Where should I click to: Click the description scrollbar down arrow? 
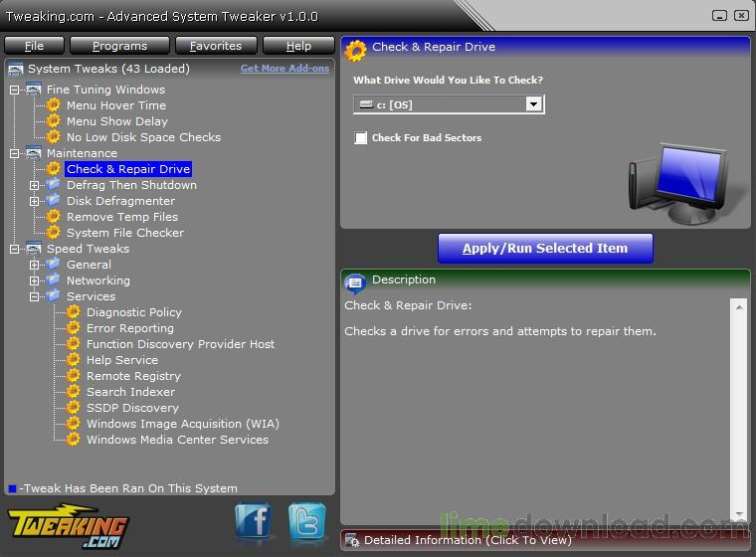tap(739, 514)
